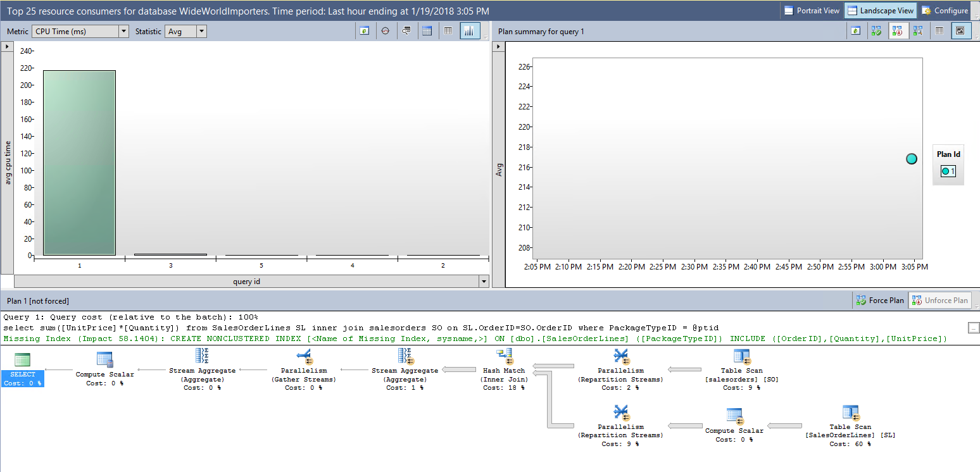Select the Hash Match Inner Join operator

(x=505, y=370)
